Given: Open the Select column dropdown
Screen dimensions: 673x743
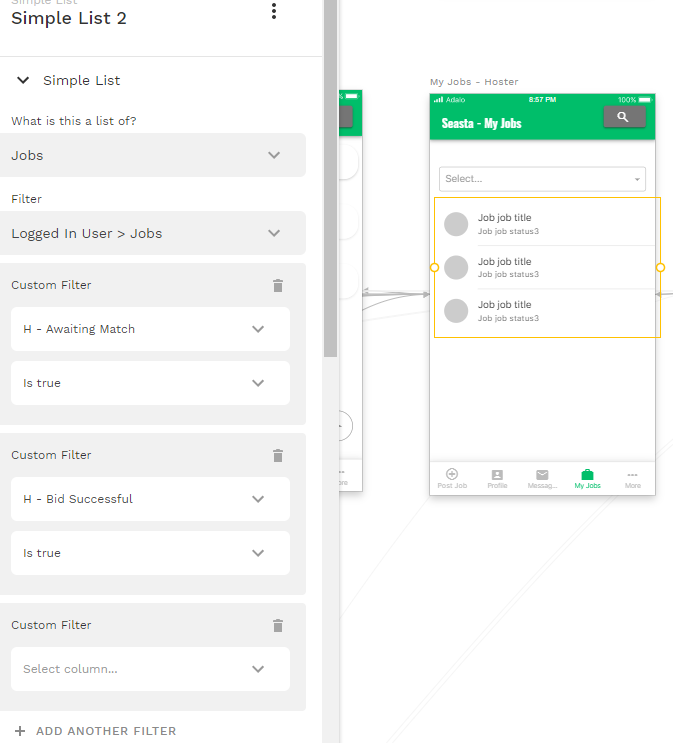Looking at the screenshot, I should pyautogui.click(x=150, y=669).
